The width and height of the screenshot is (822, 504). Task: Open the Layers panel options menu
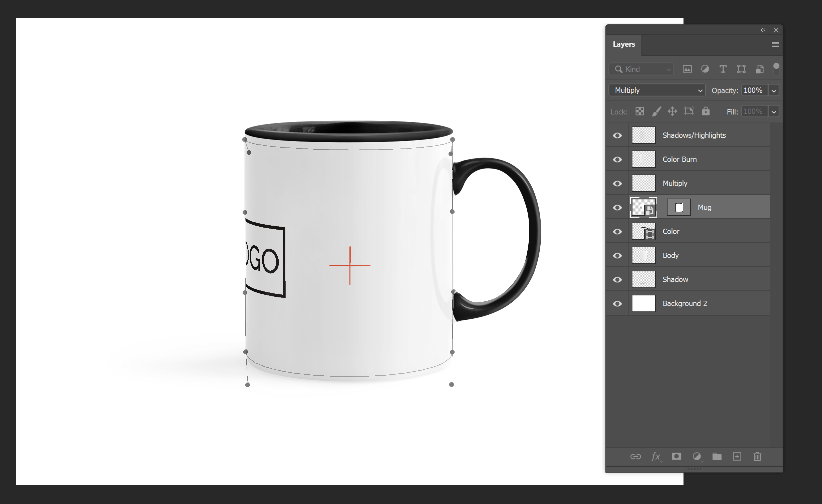[776, 45]
